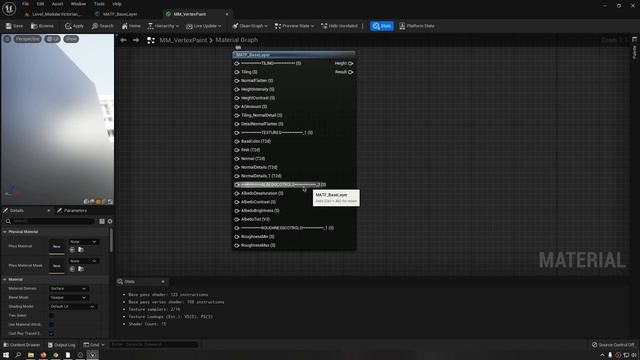Toggle the Two Sided checkbox

[x=51, y=316]
